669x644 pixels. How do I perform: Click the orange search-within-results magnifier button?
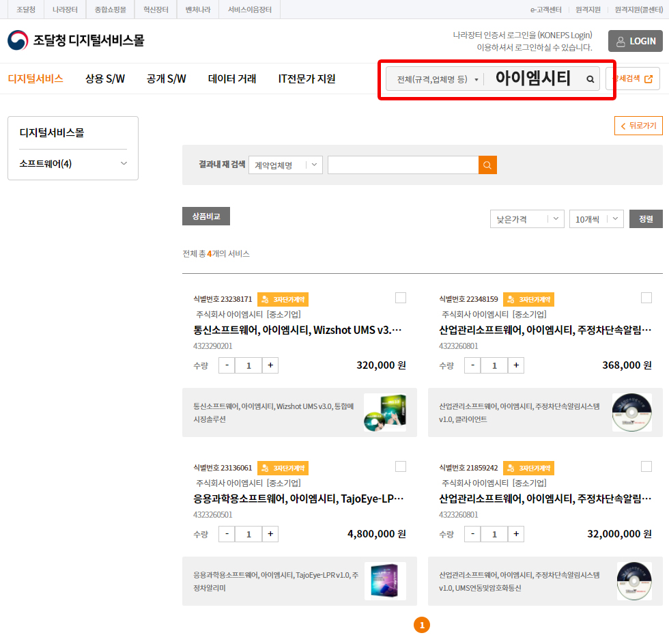click(487, 165)
